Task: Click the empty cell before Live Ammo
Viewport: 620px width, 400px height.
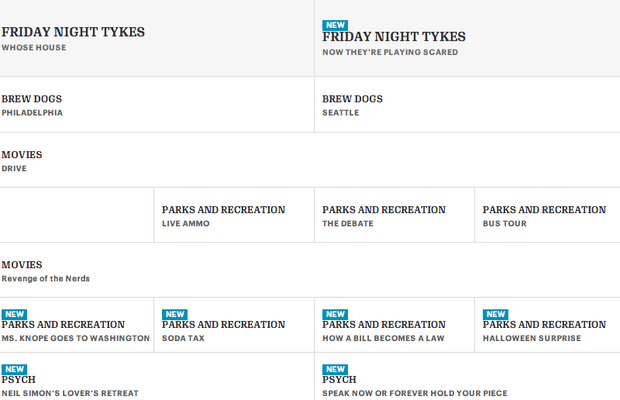Action: 76,214
